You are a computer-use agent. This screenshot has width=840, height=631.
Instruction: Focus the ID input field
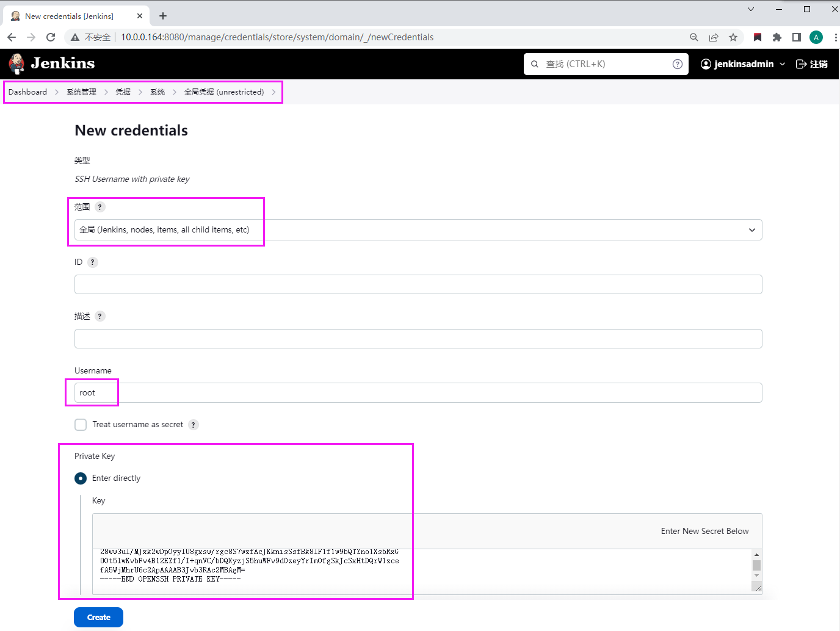418,284
